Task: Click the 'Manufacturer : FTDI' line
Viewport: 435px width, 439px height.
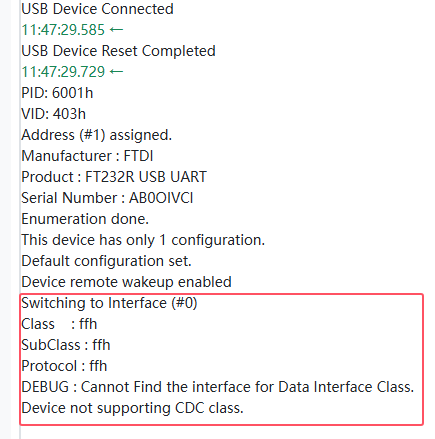Action: tap(87, 156)
